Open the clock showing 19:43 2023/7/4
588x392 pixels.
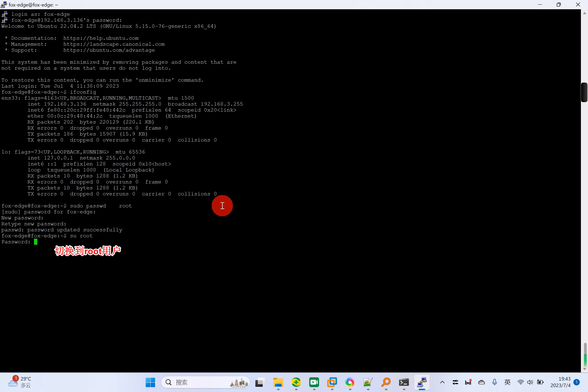pos(560,382)
